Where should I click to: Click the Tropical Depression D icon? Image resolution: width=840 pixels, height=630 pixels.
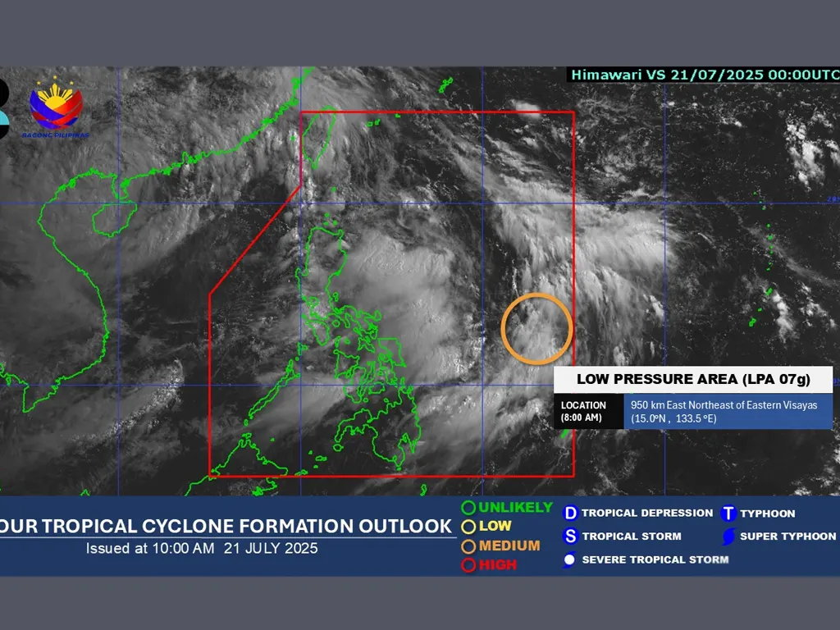point(571,514)
